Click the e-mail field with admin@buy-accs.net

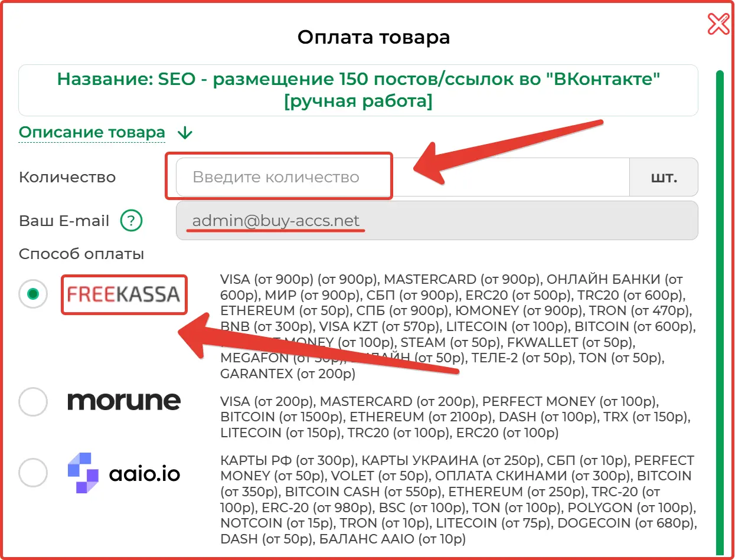pyautogui.click(x=437, y=221)
